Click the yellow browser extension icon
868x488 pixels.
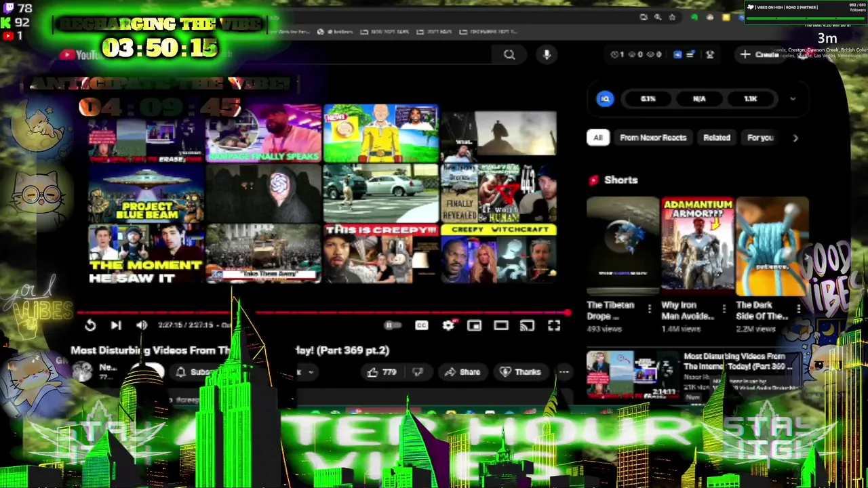click(x=726, y=17)
